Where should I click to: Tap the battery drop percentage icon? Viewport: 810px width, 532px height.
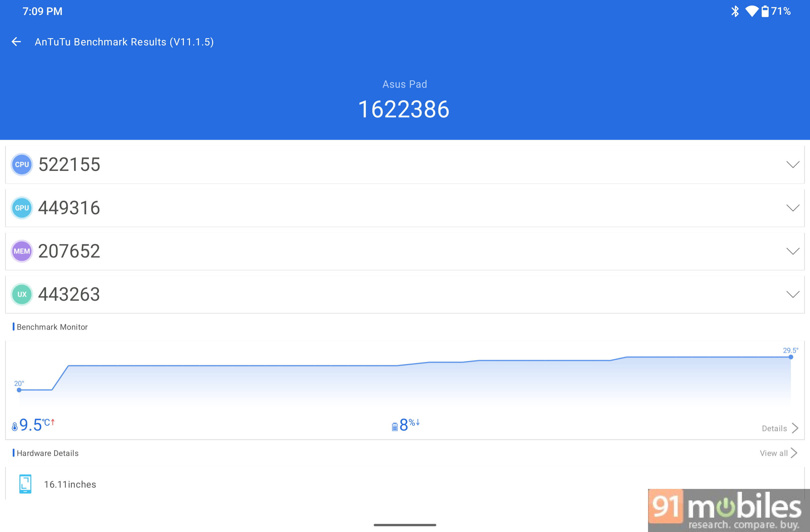coord(395,426)
